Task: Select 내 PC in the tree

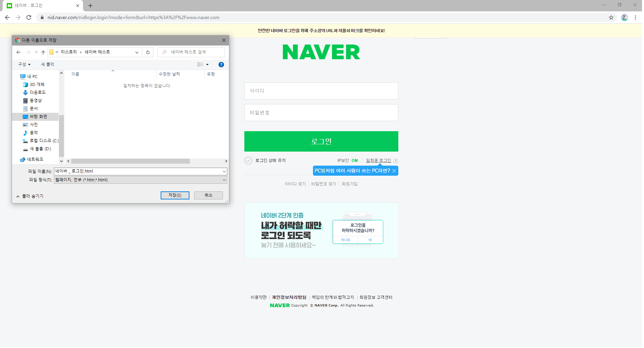Action: pyautogui.click(x=32, y=76)
